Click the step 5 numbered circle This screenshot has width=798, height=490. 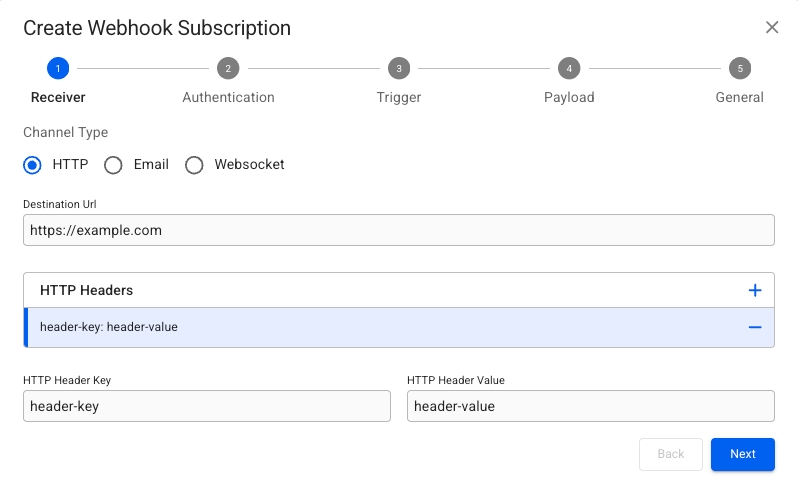740,68
